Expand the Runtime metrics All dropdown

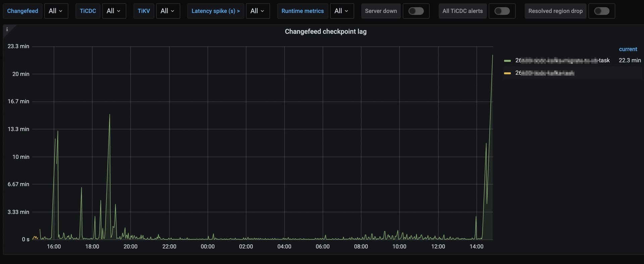(342, 11)
